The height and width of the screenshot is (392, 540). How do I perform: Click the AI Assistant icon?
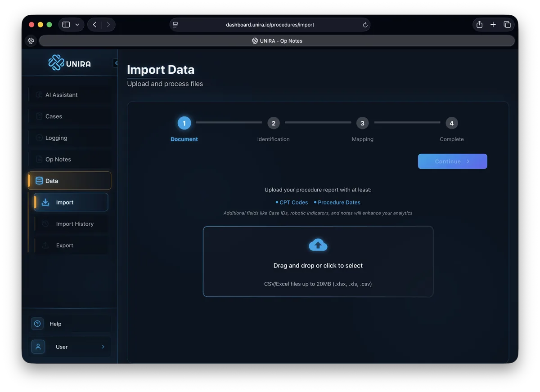39,95
